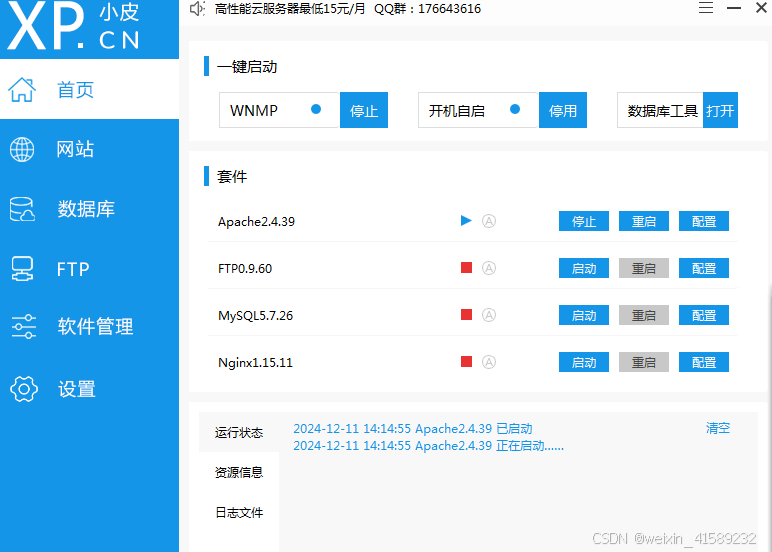Open Nginx1.15.11 配置 settings
Screen dimensions: 772x552
[704, 362]
